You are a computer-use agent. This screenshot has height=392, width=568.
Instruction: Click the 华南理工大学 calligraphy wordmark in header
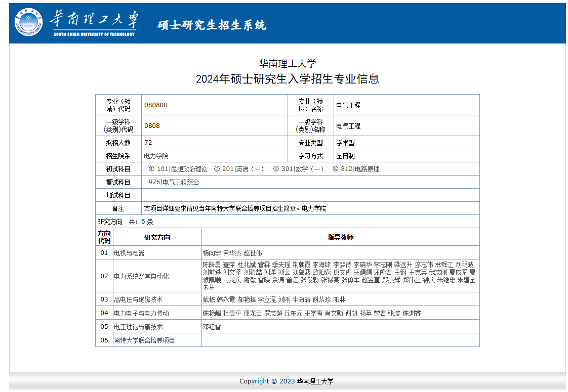click(x=94, y=20)
